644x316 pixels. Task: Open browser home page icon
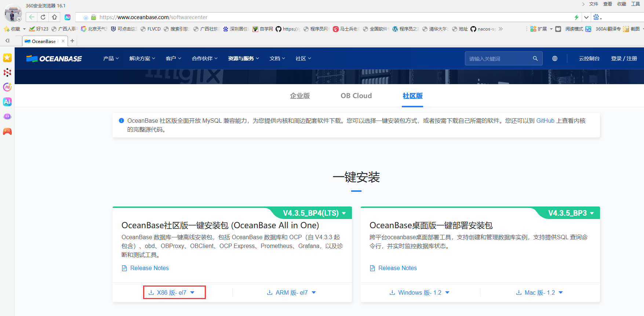point(54,17)
